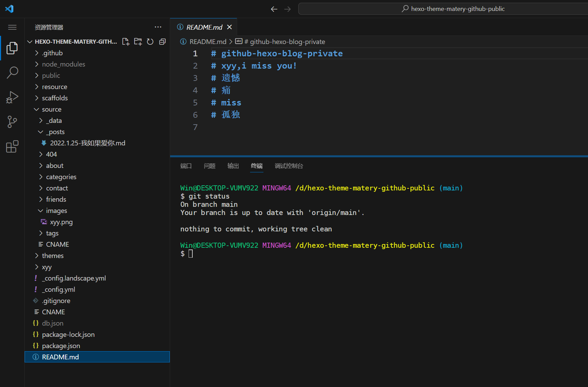Open the Run and Debug view

12,97
